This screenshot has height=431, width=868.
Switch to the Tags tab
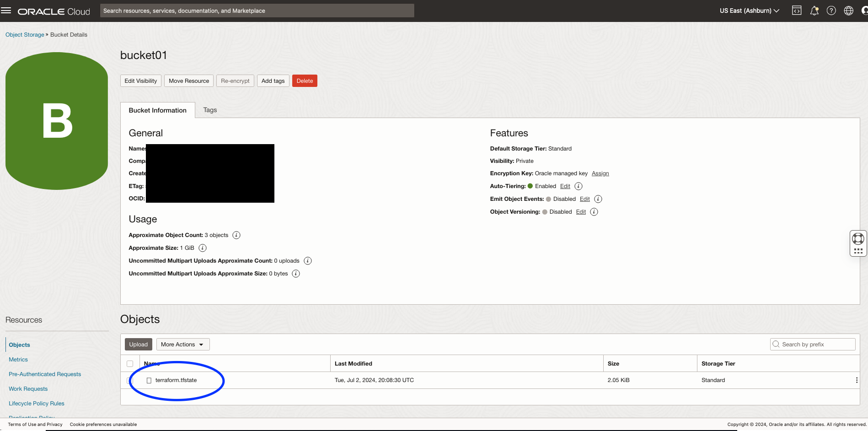coord(210,110)
